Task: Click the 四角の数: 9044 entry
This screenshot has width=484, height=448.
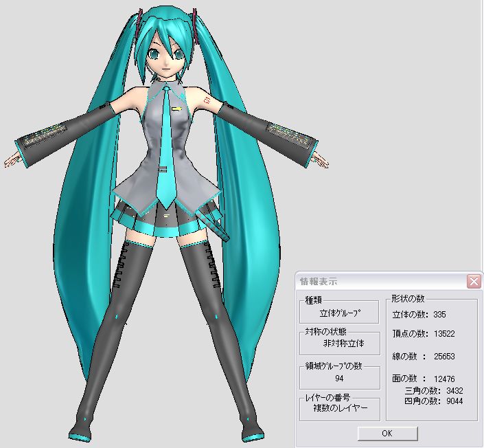Action: click(x=434, y=401)
